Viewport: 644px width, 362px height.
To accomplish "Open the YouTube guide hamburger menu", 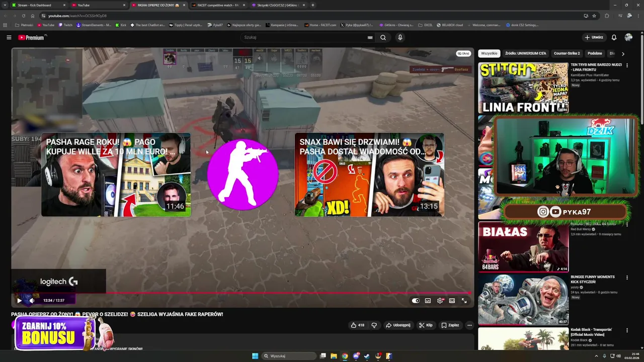I will click(x=9, y=37).
